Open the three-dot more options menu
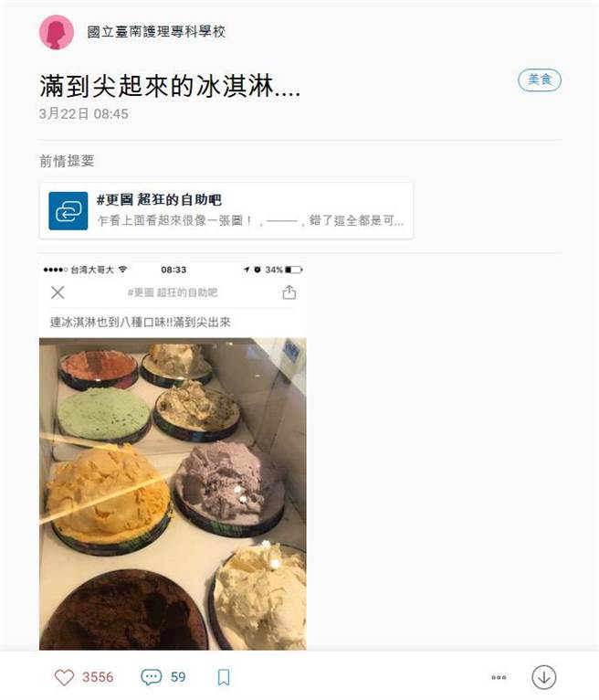The width and height of the screenshot is (599, 700). 499,677
